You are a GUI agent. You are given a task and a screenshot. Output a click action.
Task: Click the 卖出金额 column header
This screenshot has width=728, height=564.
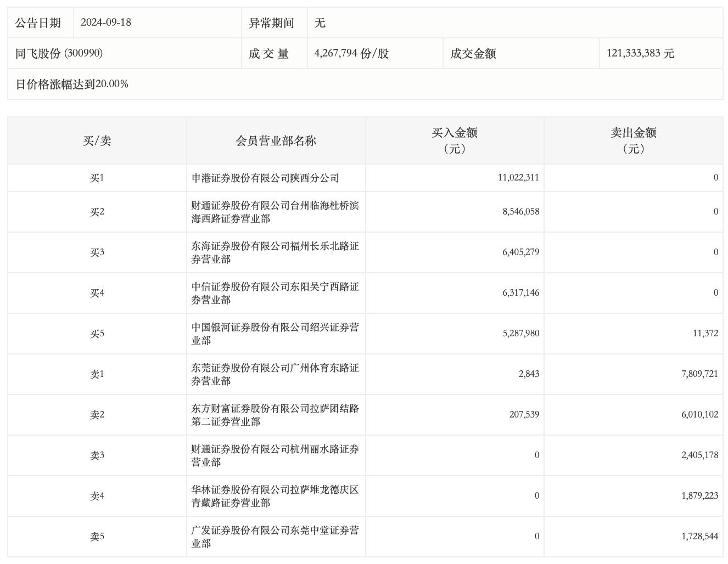tap(634, 140)
